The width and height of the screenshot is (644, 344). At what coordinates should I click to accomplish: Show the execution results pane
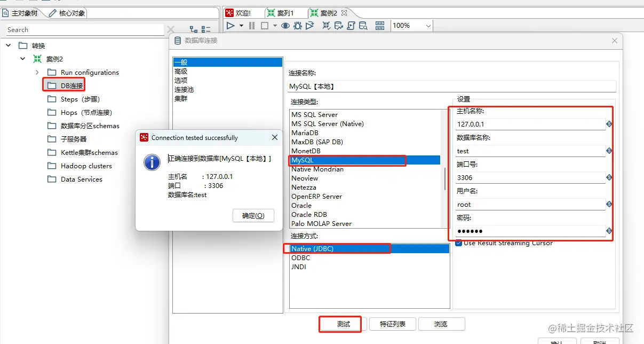[x=380, y=26]
